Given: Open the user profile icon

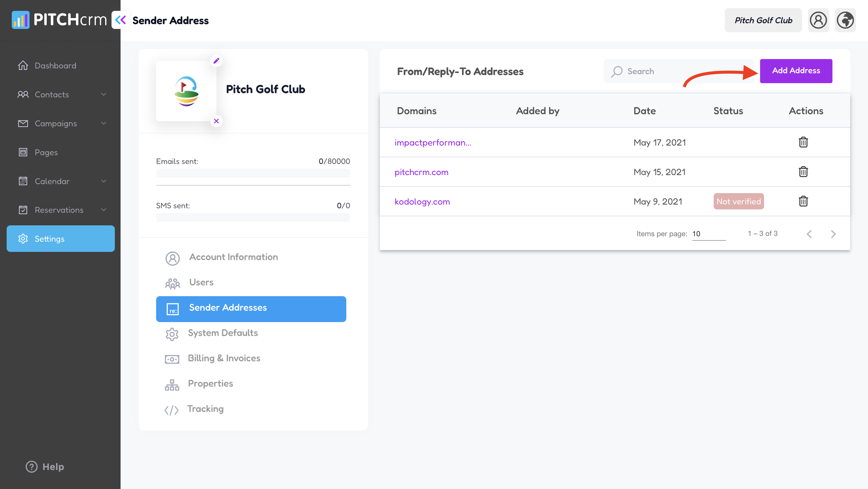Looking at the screenshot, I should [818, 20].
